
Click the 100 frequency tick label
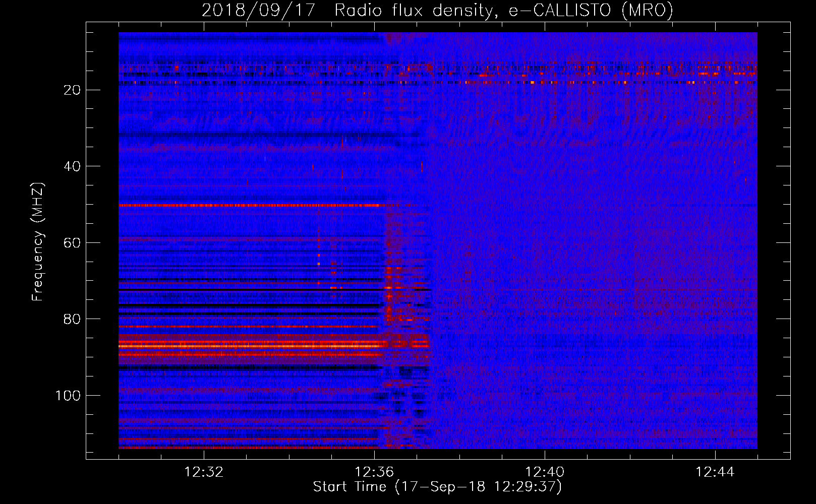pyautogui.click(x=68, y=396)
